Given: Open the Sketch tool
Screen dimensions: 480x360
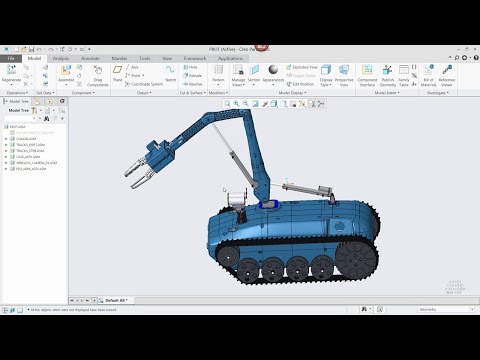Looking at the screenshot, I should [170, 73].
